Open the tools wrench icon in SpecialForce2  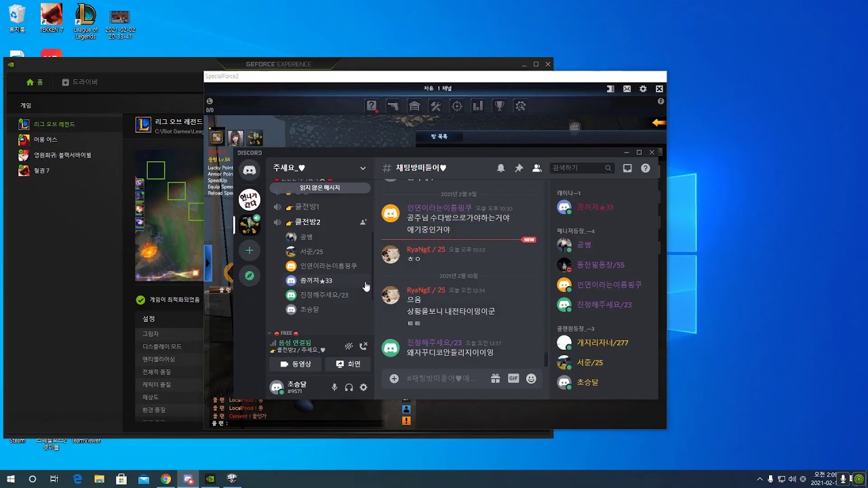(435, 106)
